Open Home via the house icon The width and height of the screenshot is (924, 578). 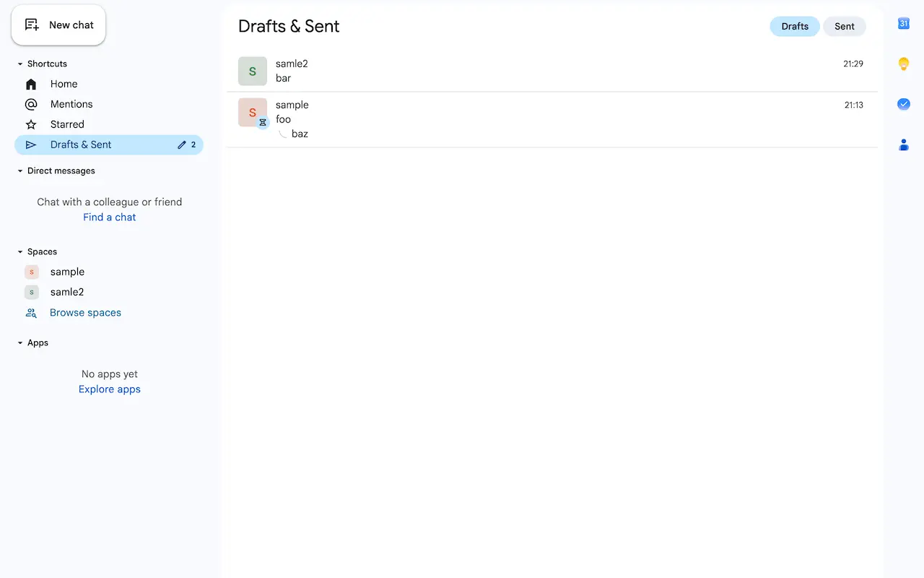[31, 84]
